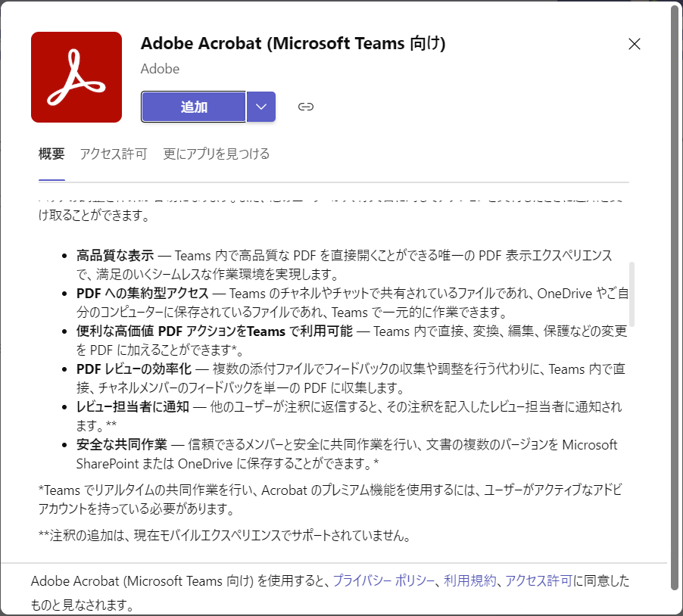Click the Adobe publisher name
This screenshot has height=616, width=683.
coord(160,69)
